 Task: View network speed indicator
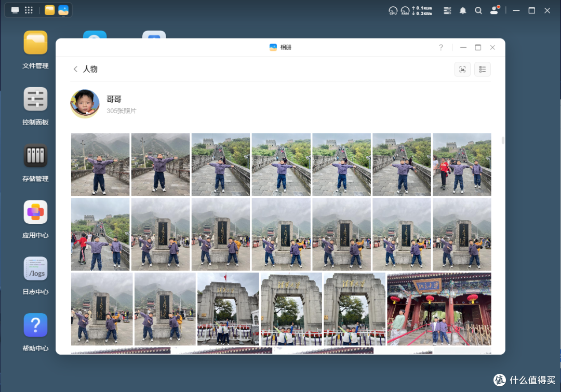[x=422, y=11]
